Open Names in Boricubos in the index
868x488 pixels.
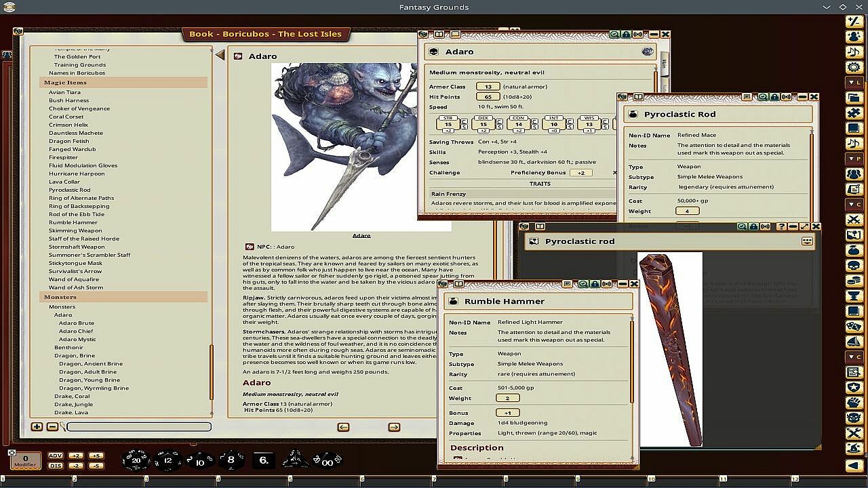click(x=77, y=73)
